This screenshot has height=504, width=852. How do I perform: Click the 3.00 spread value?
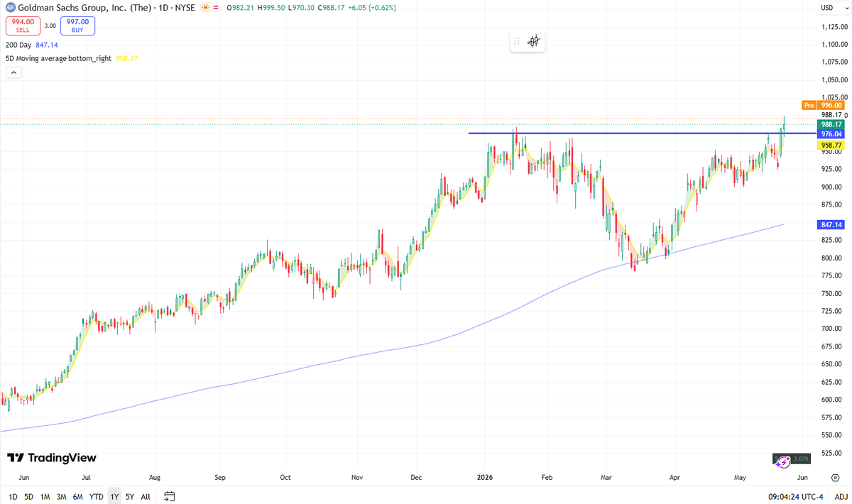[x=50, y=26]
